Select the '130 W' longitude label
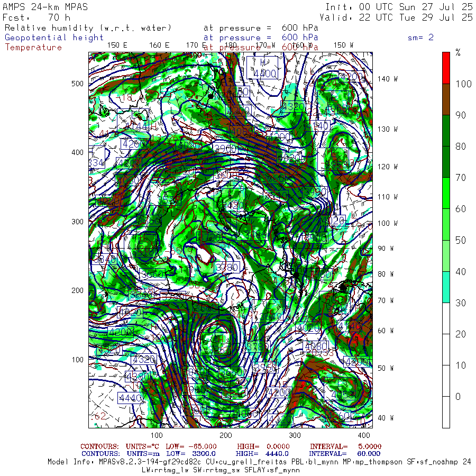 point(388,129)
